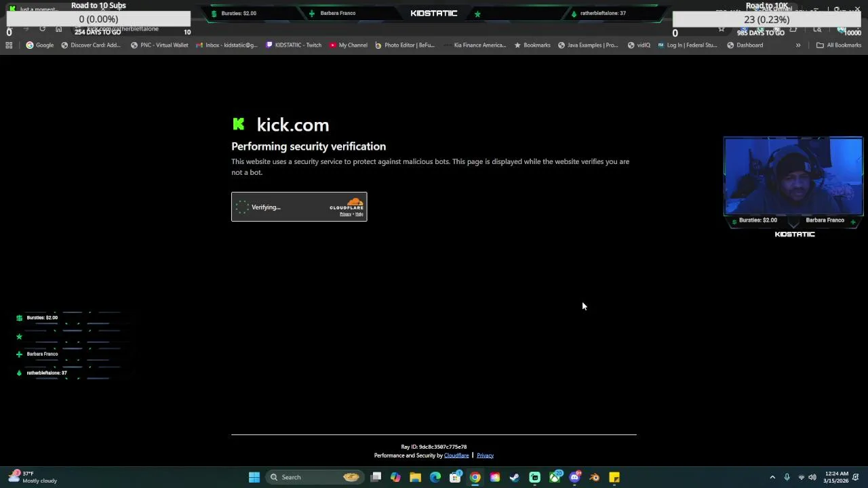The image size is (868, 488).
Task: Click the Privacy link inside the Cloudflare widget
Action: [345, 214]
